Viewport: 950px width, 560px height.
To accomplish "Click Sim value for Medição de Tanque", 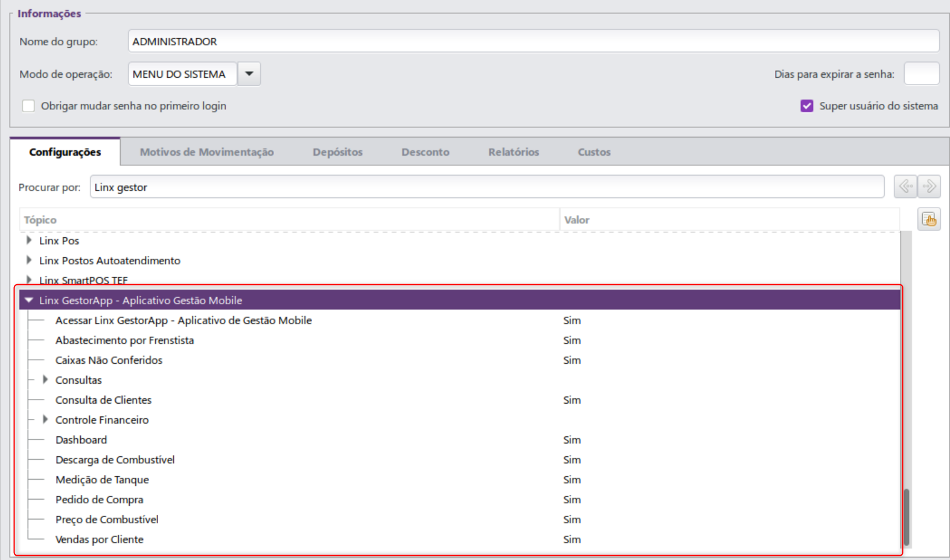I will pyautogui.click(x=572, y=479).
